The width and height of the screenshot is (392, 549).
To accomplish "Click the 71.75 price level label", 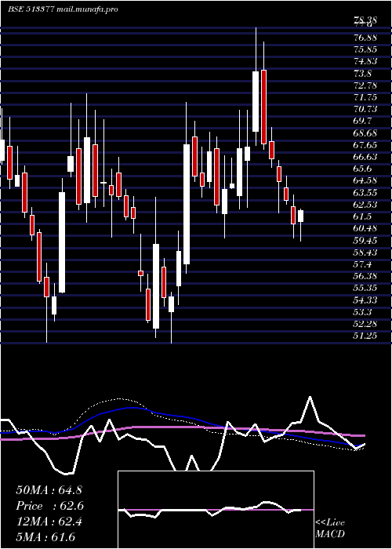I will (x=367, y=97).
